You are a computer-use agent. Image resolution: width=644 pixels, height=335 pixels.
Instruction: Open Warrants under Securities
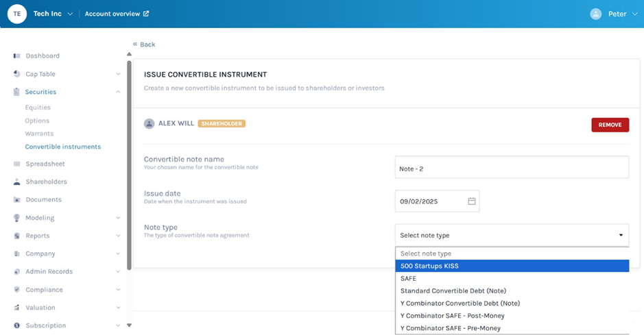pos(39,134)
